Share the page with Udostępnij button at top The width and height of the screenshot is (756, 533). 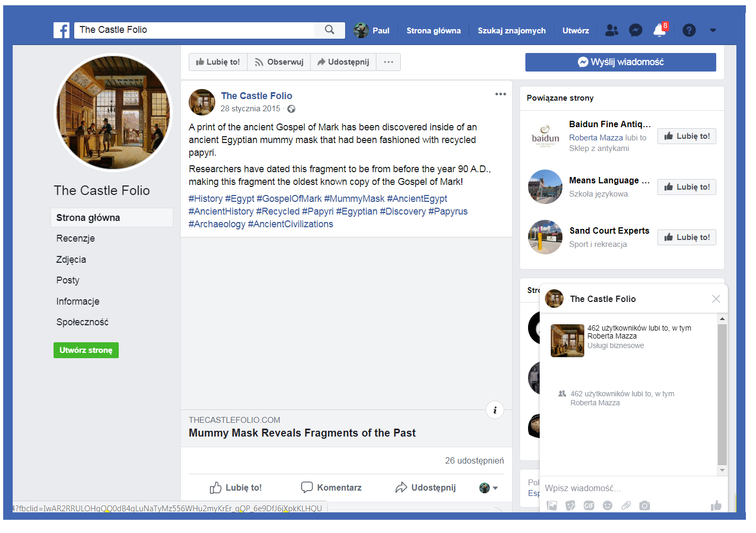pos(343,62)
